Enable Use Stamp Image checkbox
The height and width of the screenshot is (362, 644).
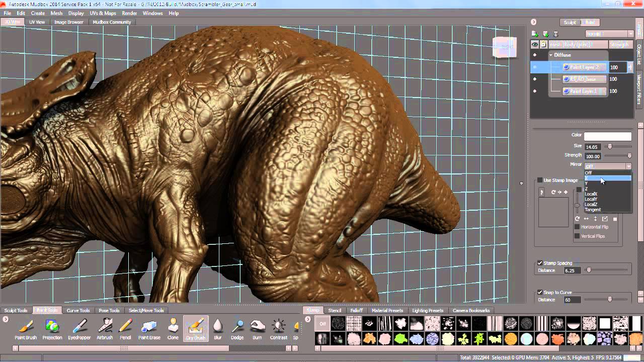pos(540,180)
